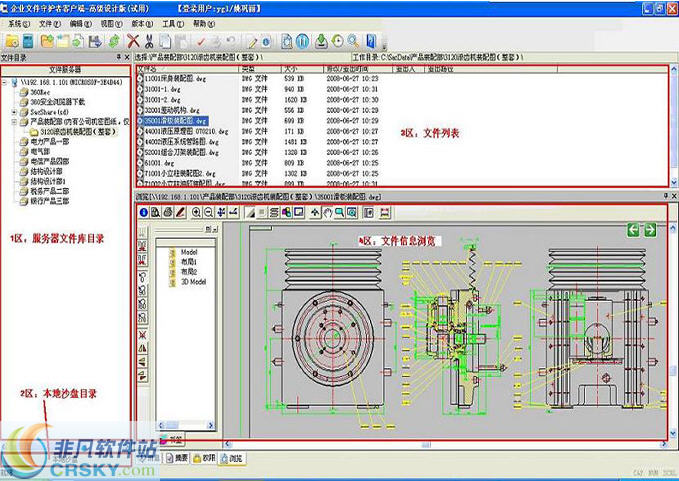Click the green refresh arrows icon
The width and height of the screenshot is (679, 481).
(114, 41)
